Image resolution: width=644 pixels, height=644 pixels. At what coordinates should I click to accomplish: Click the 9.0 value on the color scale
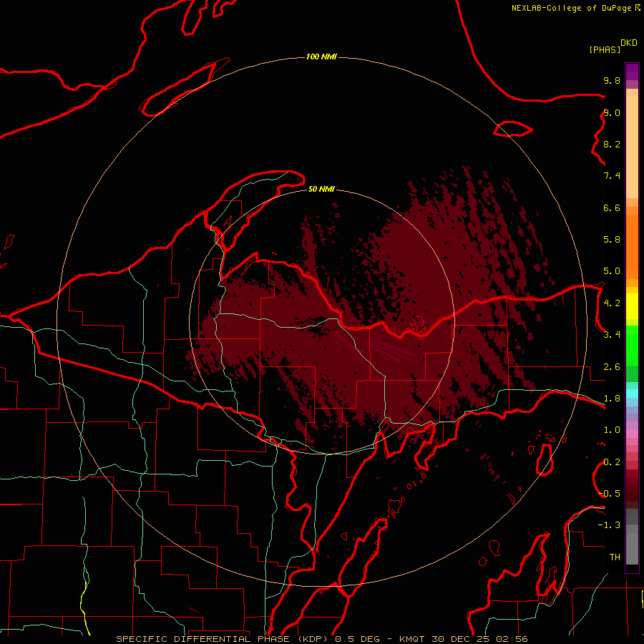click(612, 112)
